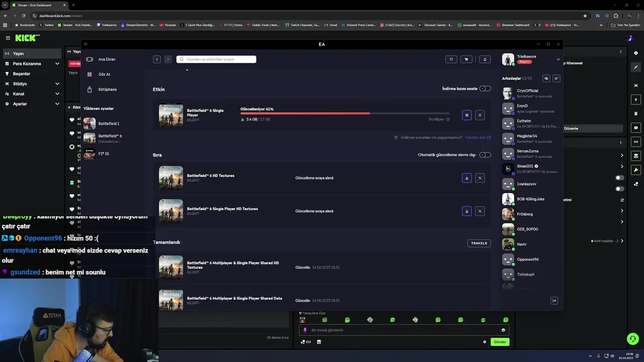644x362 pixels.
Task: Toggle Otomatik güncelleme devre dışı switch
Action: (x=485, y=155)
